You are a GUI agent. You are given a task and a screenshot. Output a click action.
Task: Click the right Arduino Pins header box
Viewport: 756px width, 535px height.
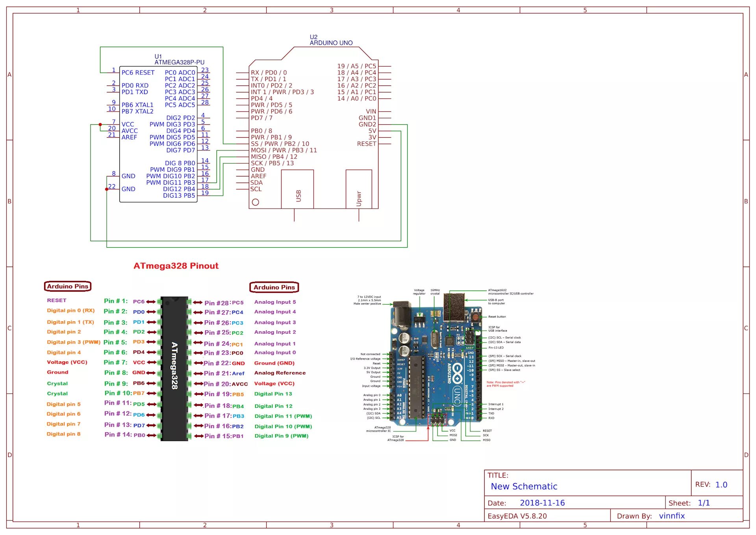click(x=274, y=287)
